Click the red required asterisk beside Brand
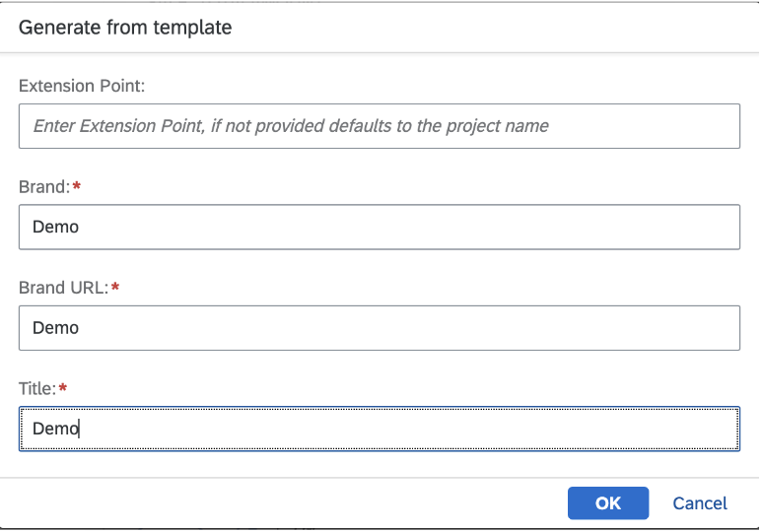This screenshot has width=763, height=532. tap(76, 185)
